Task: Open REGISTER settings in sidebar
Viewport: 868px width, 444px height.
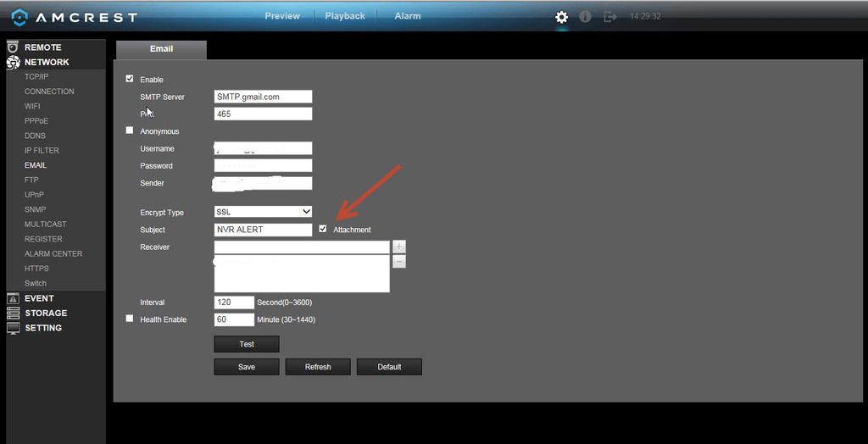Action: (43, 239)
